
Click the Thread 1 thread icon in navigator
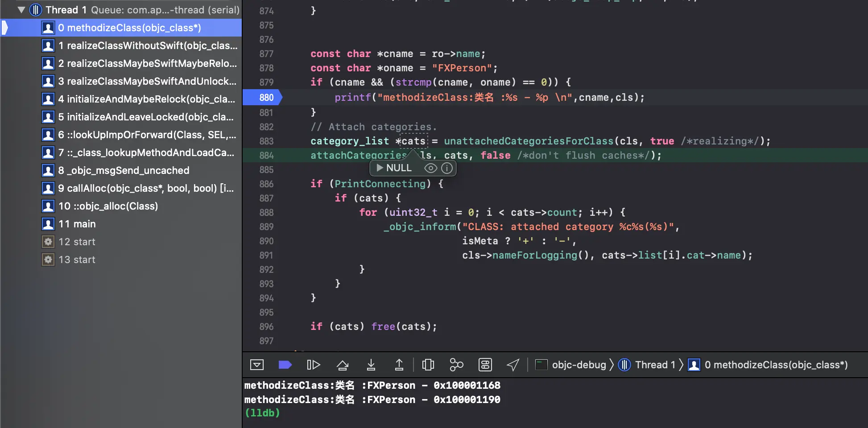point(36,10)
